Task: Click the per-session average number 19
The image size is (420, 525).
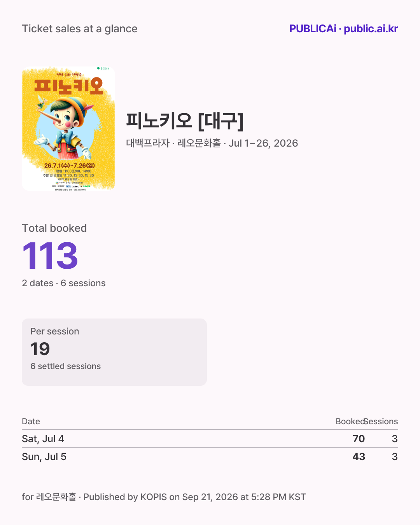Action: pos(40,349)
